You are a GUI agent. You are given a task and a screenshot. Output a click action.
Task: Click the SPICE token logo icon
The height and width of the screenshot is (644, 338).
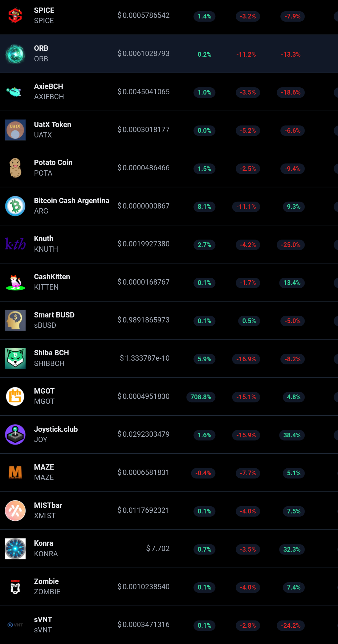pos(15,15)
